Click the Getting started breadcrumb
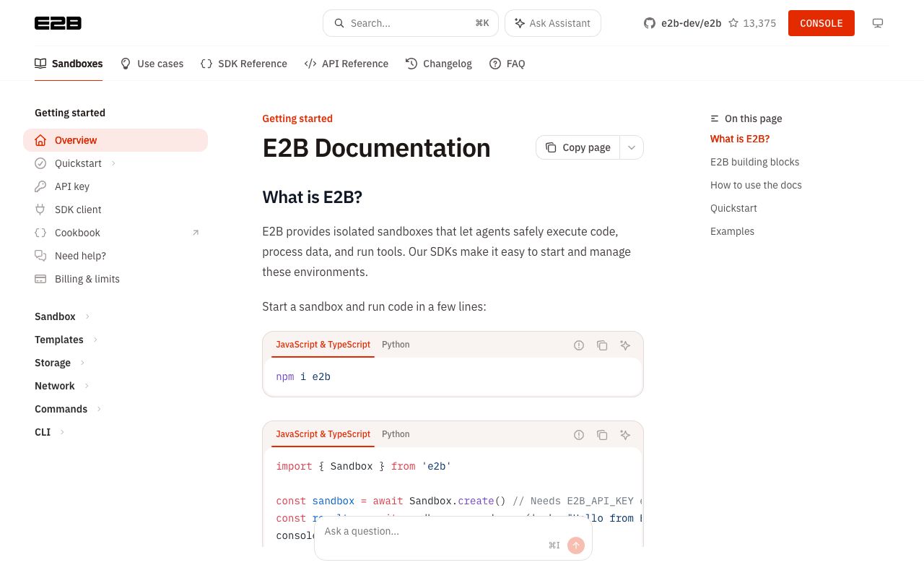The width and height of the screenshot is (924, 578). tap(297, 118)
